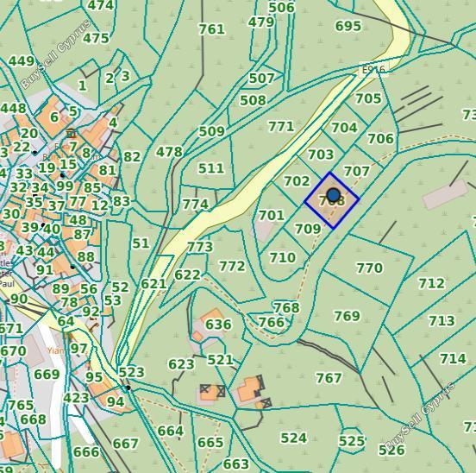Click parcel label 478
The height and width of the screenshot is (473, 476).
pyautogui.click(x=169, y=152)
